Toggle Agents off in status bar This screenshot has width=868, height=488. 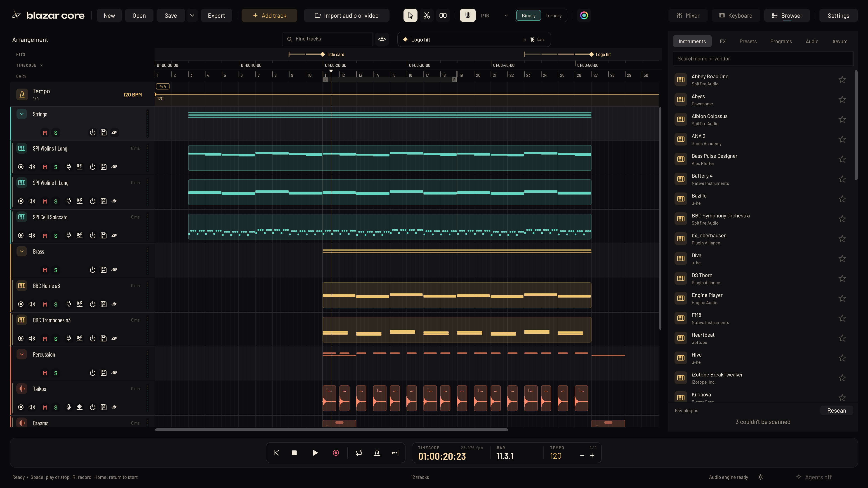(x=814, y=477)
